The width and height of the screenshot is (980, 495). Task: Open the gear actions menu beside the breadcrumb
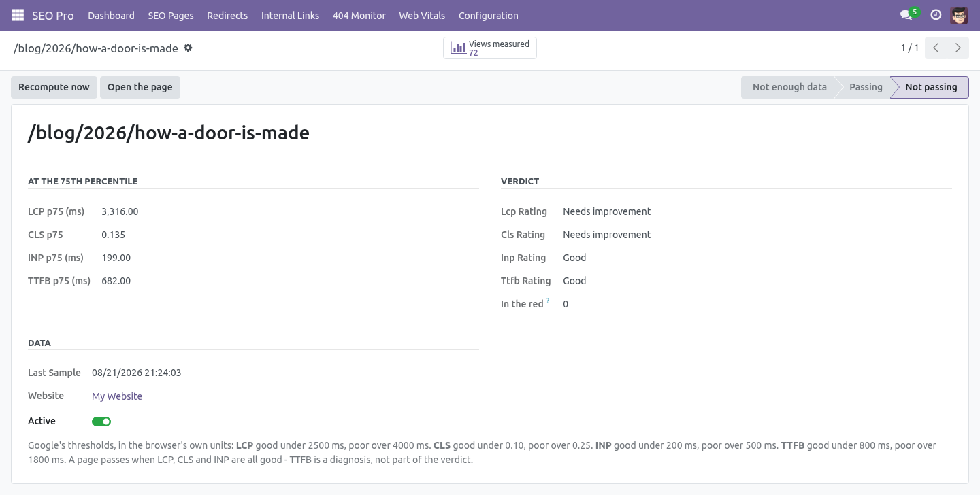click(189, 48)
